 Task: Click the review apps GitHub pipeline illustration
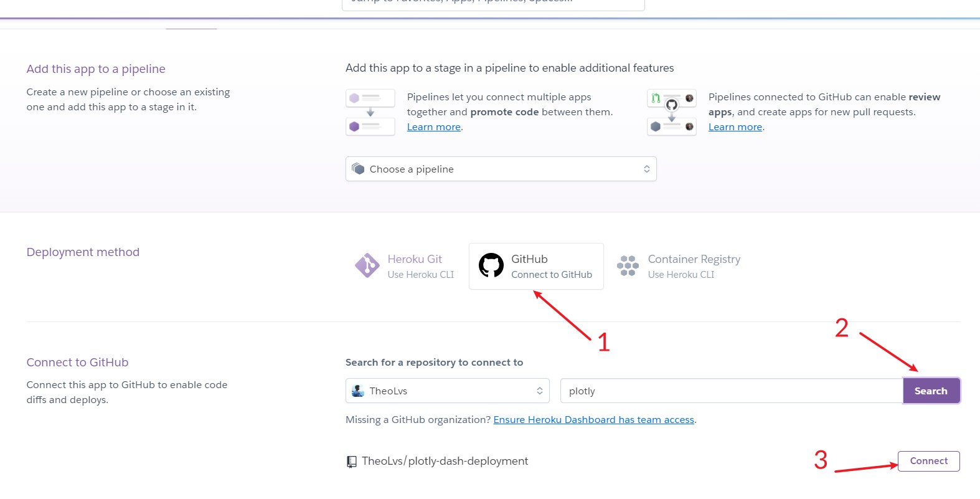click(x=672, y=112)
